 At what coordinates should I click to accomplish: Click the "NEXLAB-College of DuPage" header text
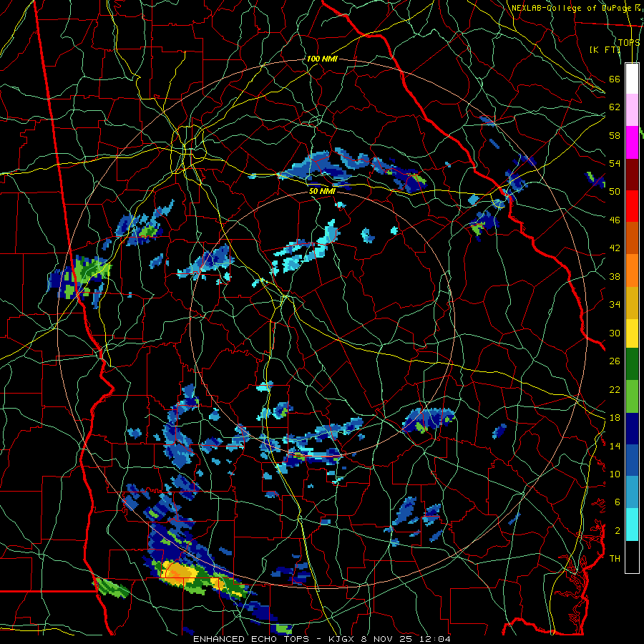click(572, 8)
